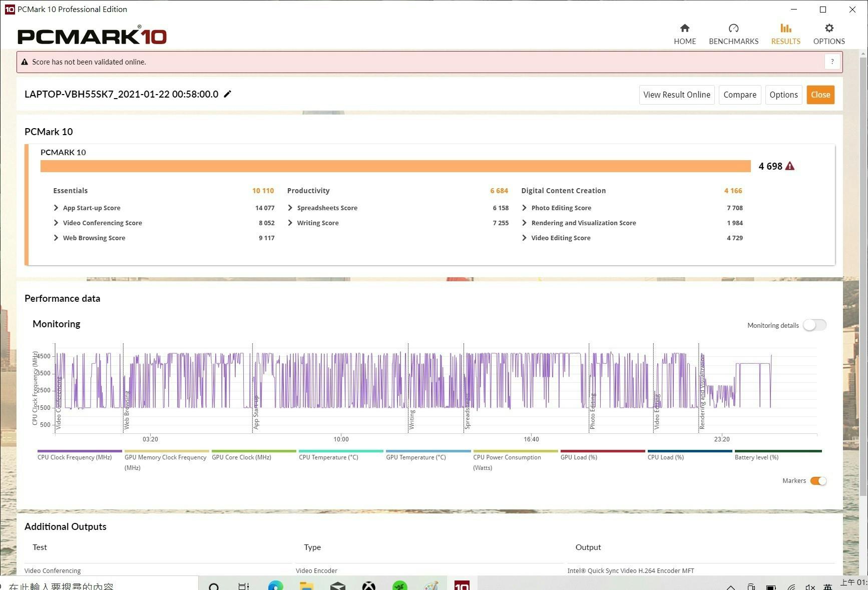The height and width of the screenshot is (590, 868).
Task: Click the PCMark 10 title bar icon
Action: pyautogui.click(x=10, y=9)
